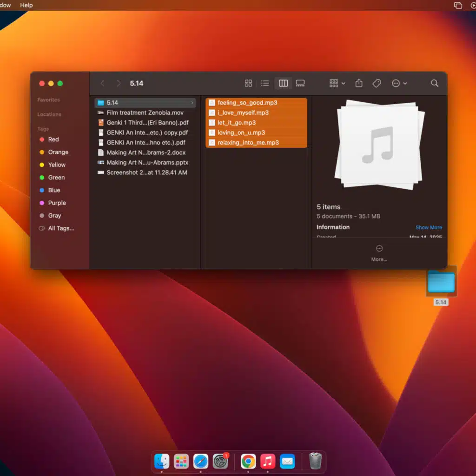Select feeling_so_good.mp3
The height and width of the screenshot is (476, 476).
pyautogui.click(x=256, y=103)
